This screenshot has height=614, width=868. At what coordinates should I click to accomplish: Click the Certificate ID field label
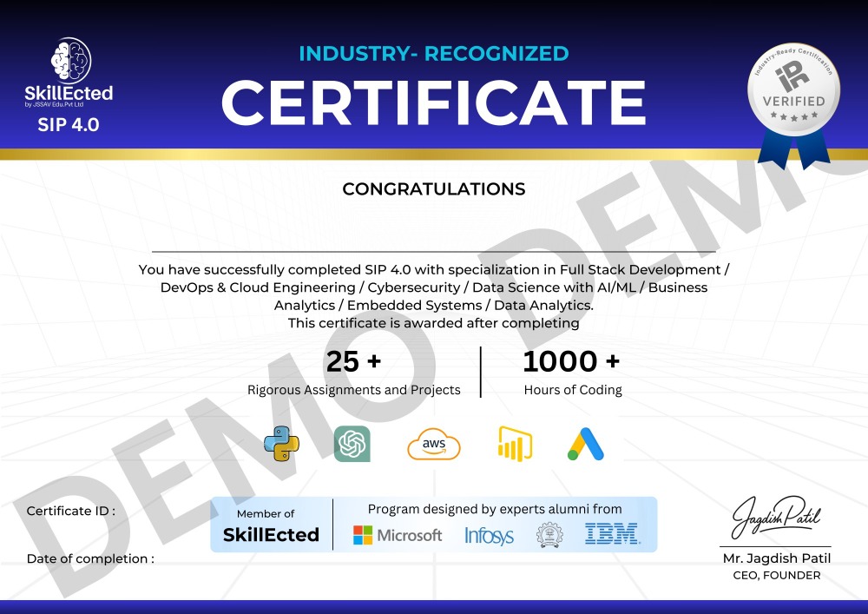(x=70, y=511)
